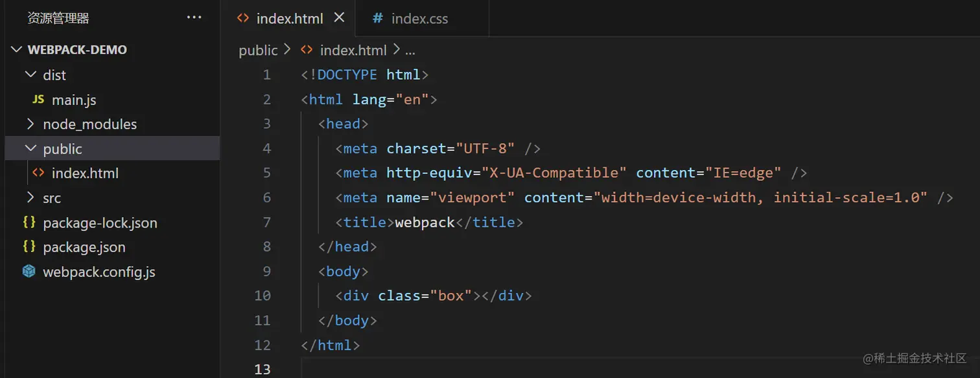The height and width of the screenshot is (378, 980).
Task: Select the dist folder label
Action: click(54, 75)
